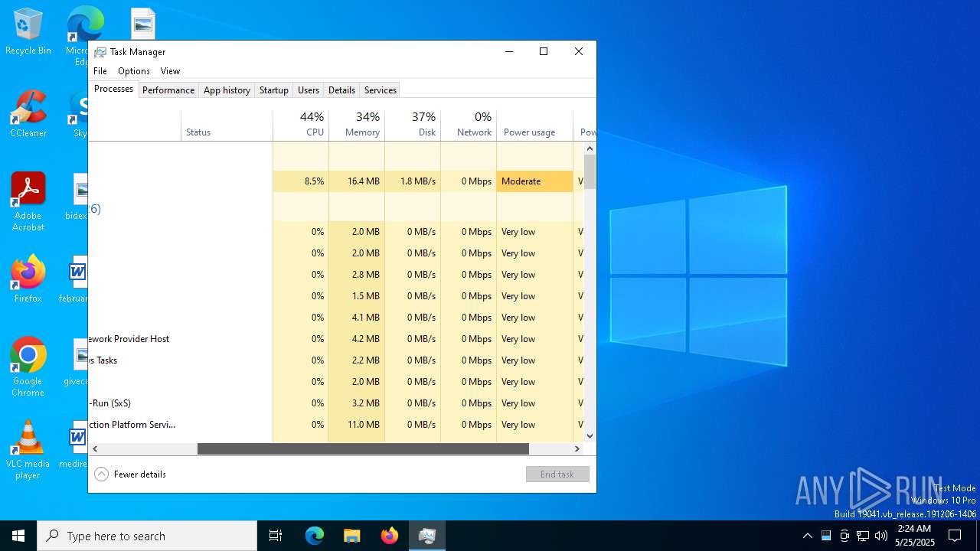
Task: Launch Adobe Acrobat desktop icon
Action: [x=28, y=202]
